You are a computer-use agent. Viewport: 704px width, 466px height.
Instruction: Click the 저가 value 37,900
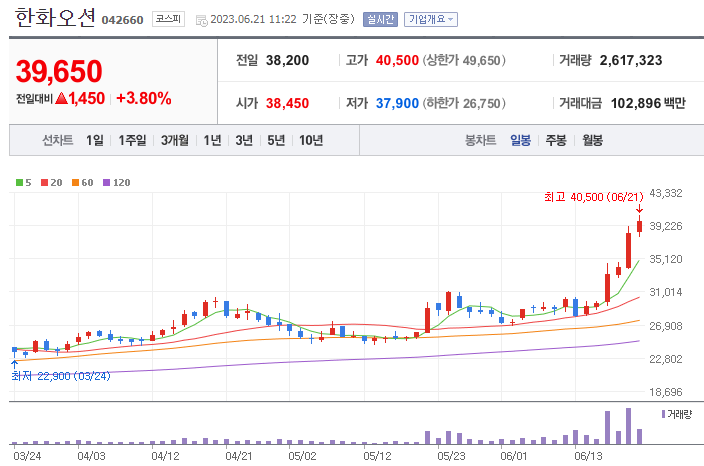pyautogui.click(x=397, y=103)
